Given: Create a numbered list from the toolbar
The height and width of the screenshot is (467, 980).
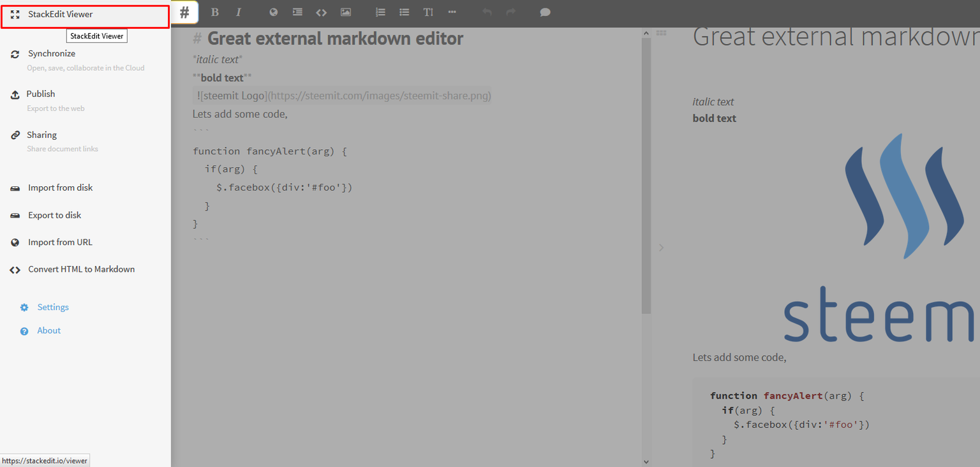Looking at the screenshot, I should (x=381, y=12).
